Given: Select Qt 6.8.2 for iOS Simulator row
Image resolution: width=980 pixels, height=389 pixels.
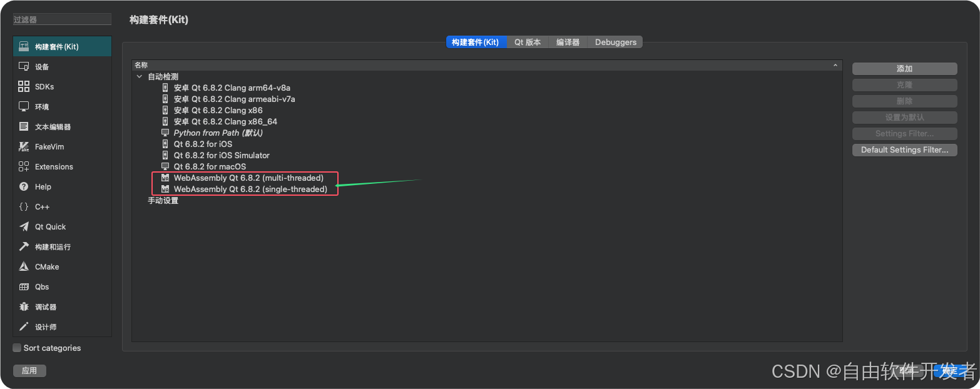Looking at the screenshot, I should point(487,156).
